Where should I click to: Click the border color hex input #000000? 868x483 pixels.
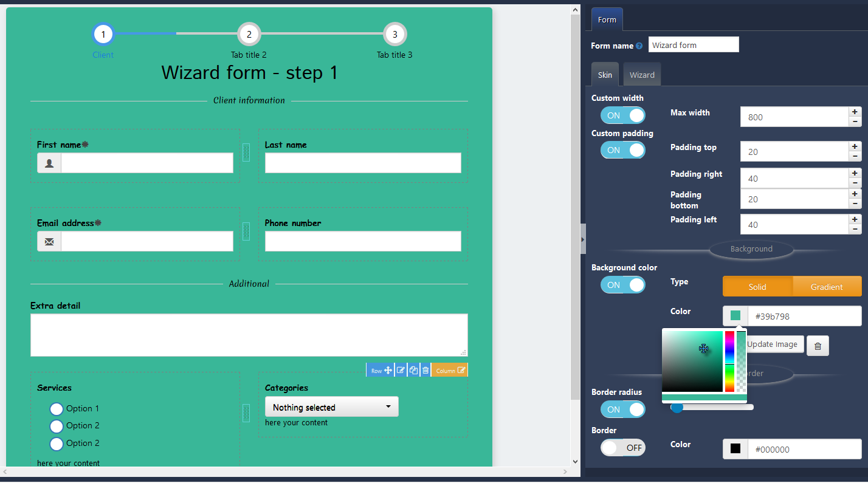click(805, 449)
